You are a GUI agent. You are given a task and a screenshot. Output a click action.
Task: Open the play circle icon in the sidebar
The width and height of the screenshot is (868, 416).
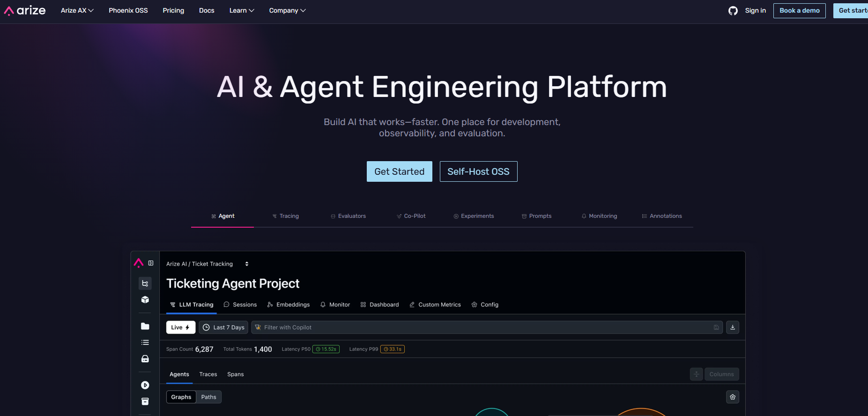coord(145,385)
